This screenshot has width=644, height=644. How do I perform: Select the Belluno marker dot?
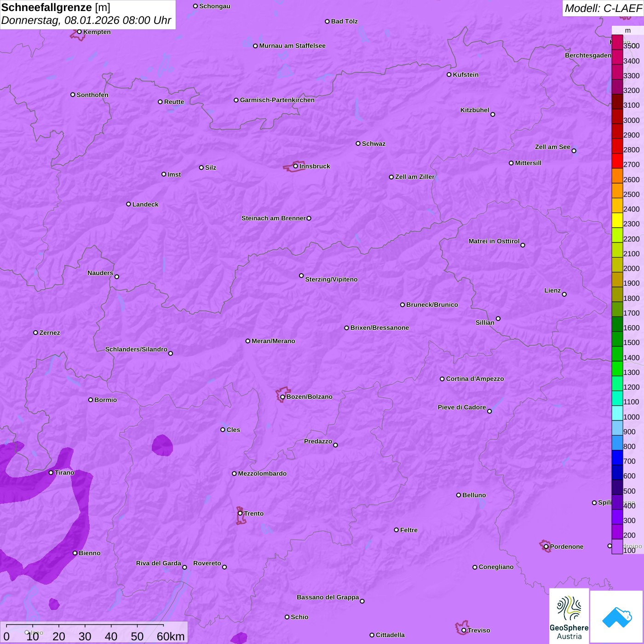click(x=459, y=495)
